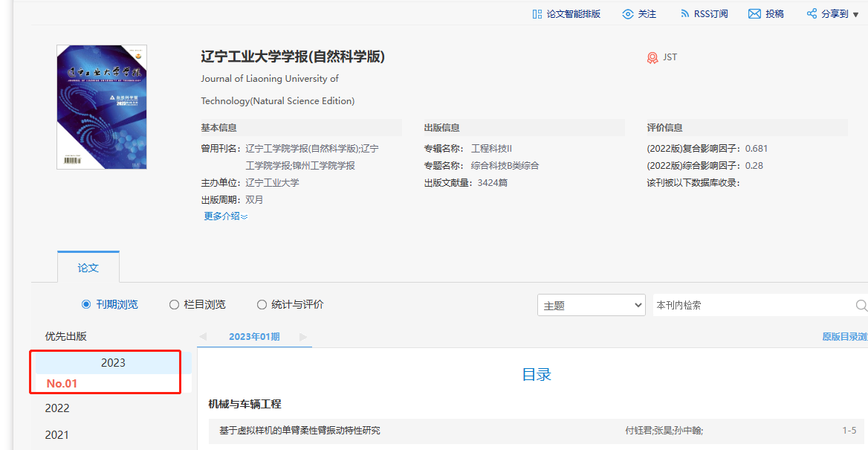Open the journal cover thumbnail
This screenshot has width=868, height=450.
tap(102, 107)
